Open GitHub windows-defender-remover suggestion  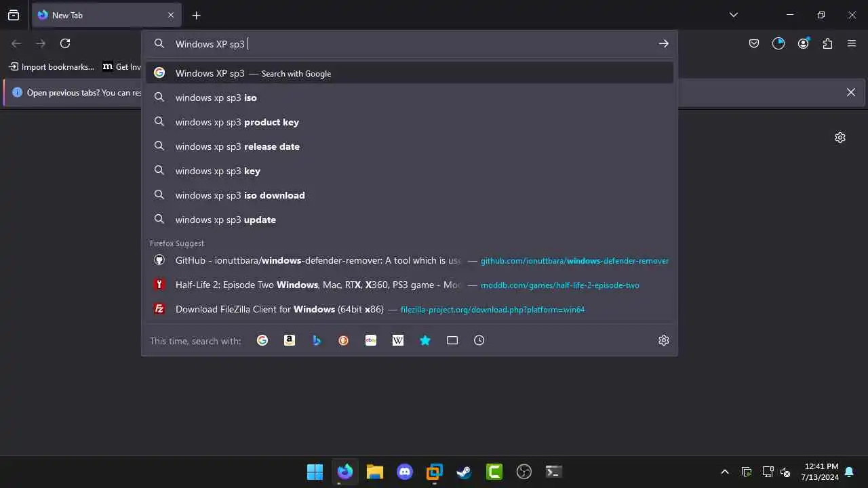pos(410,260)
